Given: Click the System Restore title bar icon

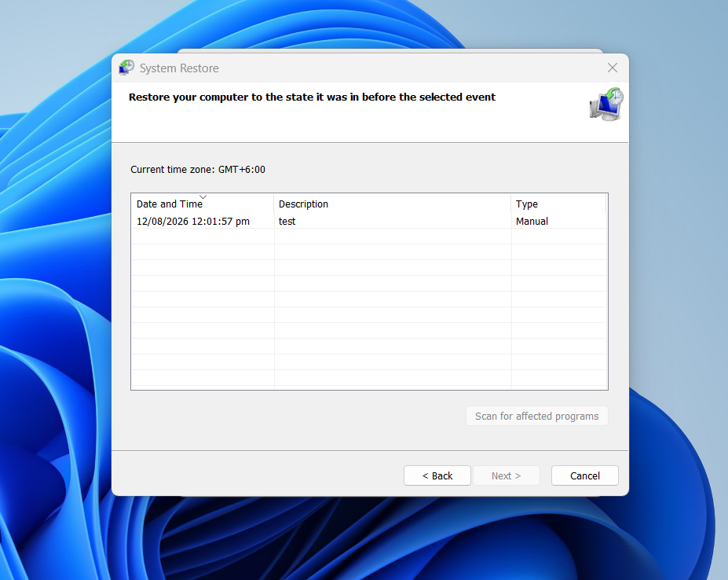Looking at the screenshot, I should pos(126,68).
